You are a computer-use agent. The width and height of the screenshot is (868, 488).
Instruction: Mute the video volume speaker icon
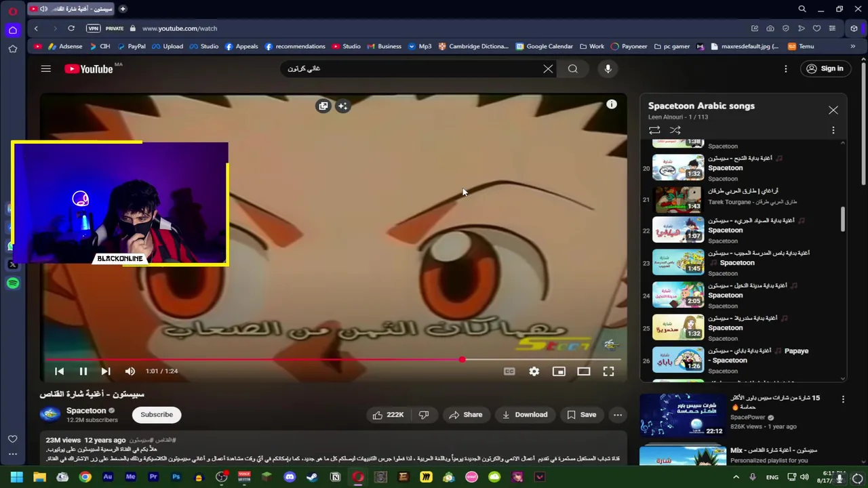click(x=130, y=371)
